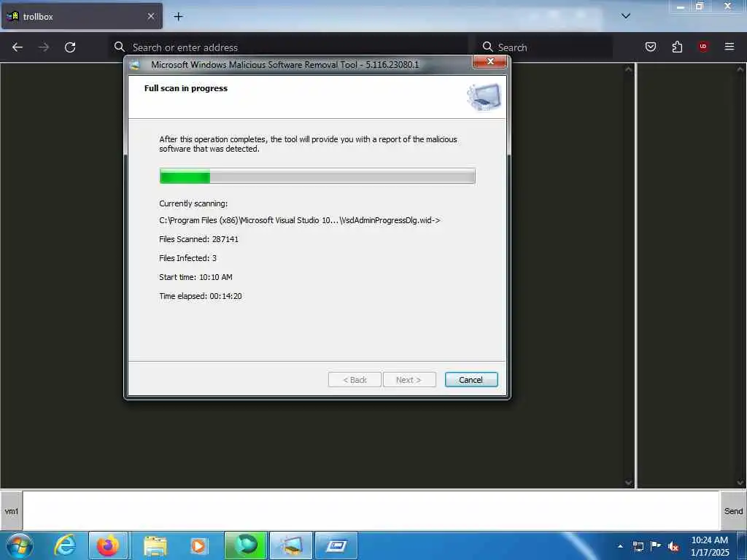The height and width of the screenshot is (560, 747).
Task: Click the user list scrollbar up arrow
Action: [740, 69]
